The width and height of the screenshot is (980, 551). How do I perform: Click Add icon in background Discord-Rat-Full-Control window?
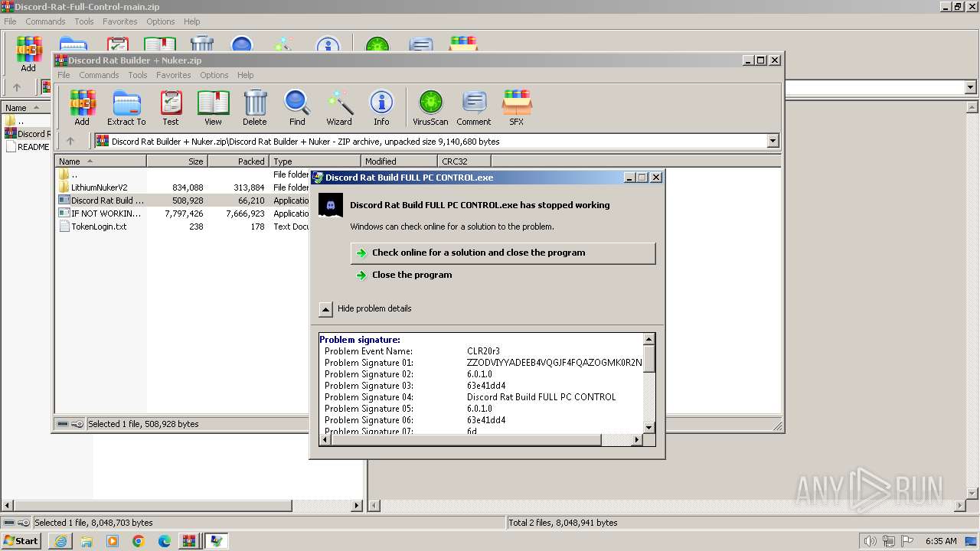28,54
